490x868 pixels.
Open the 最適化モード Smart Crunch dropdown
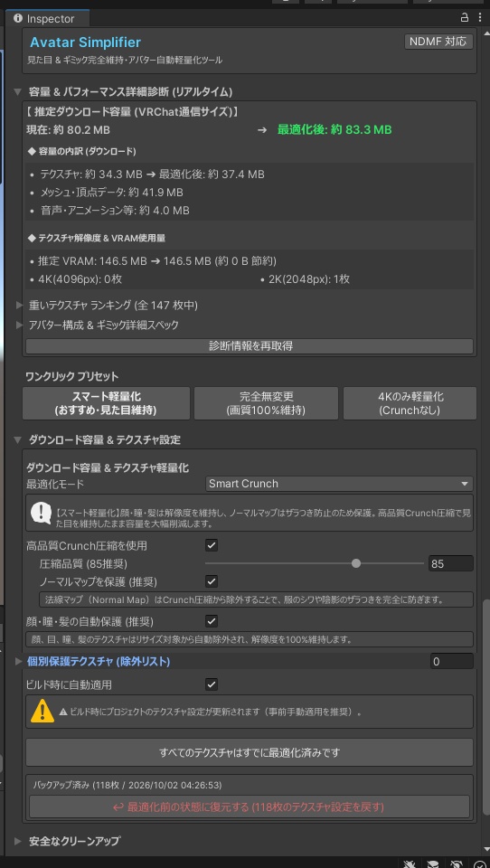click(339, 484)
